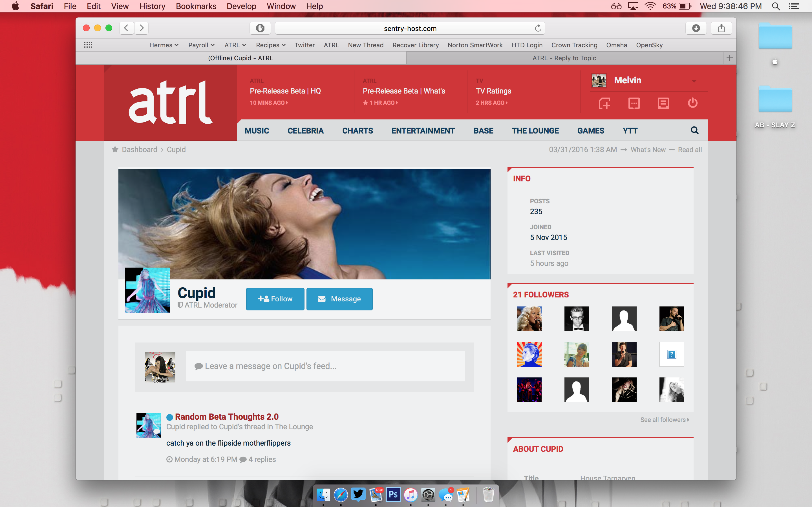
Task: Click the Leave a message feed field
Action: 325,366
